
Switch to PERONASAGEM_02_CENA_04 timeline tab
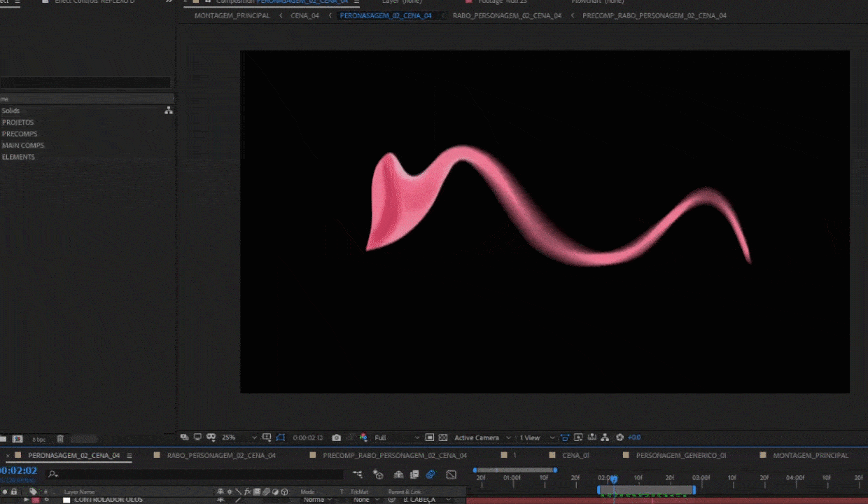coord(74,455)
